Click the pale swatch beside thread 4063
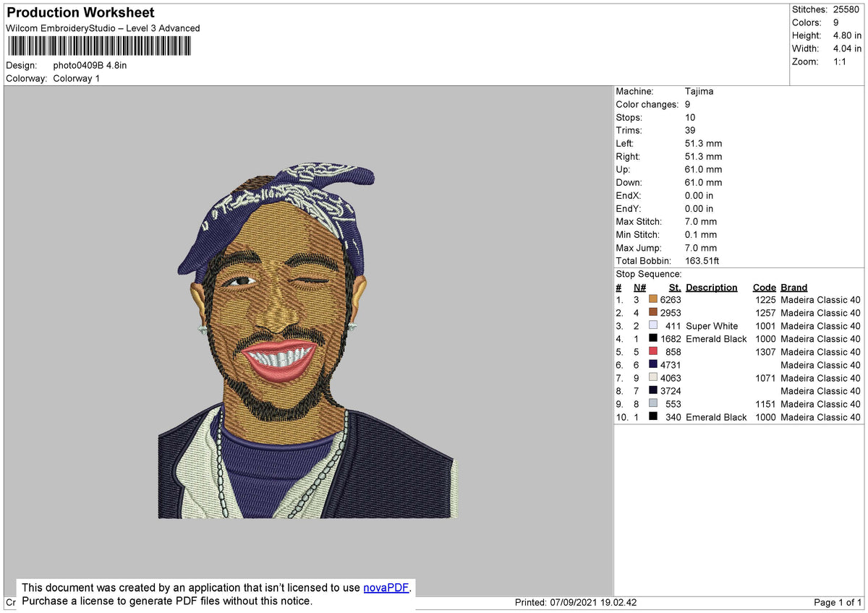Screen dimensions: 868x613 point(654,377)
